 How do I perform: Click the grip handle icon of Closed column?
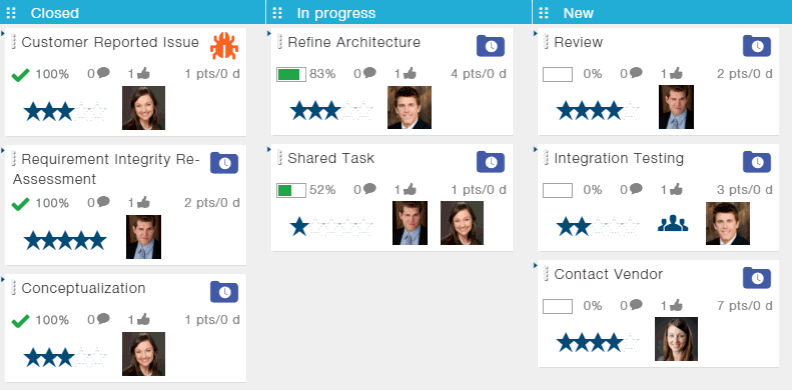(11, 13)
